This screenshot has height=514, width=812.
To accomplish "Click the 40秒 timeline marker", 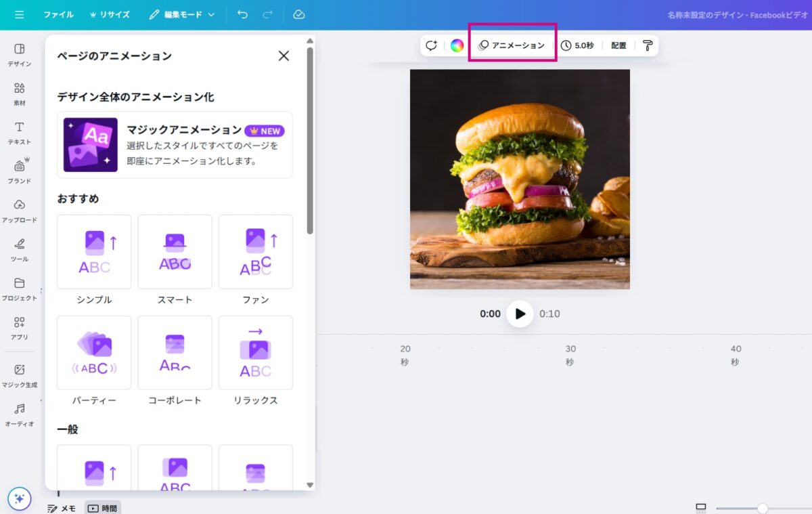I will point(736,356).
